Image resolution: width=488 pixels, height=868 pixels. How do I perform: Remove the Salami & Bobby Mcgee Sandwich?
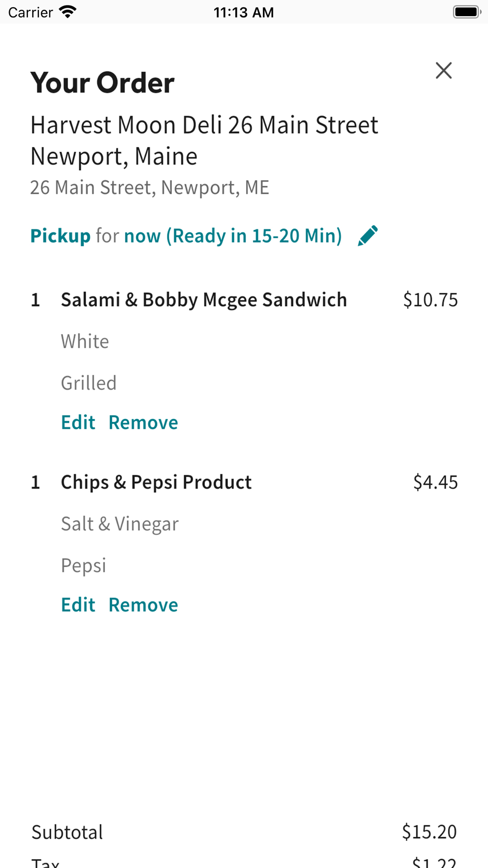pos(143,422)
